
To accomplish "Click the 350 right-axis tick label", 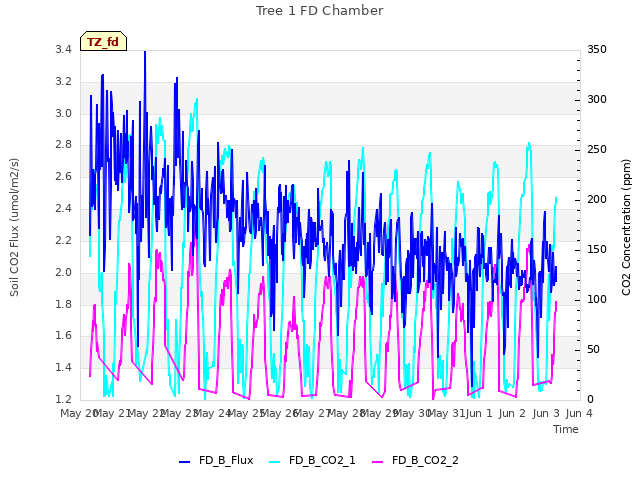I will coord(597,49).
